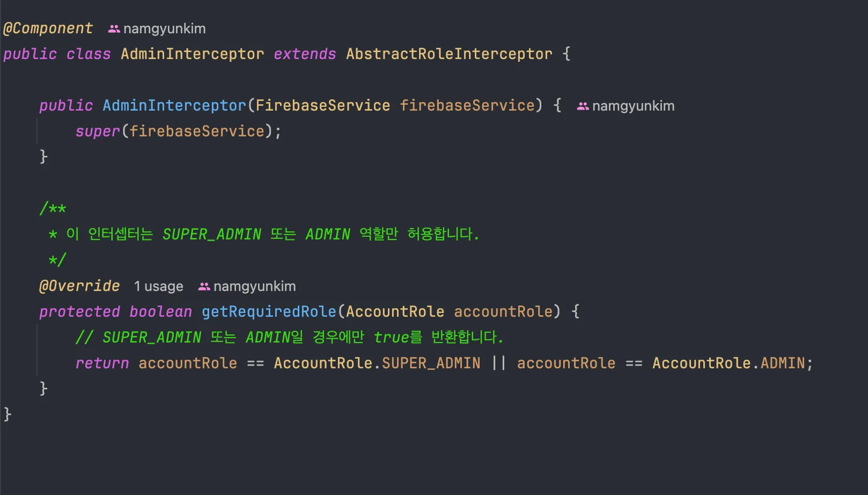
Task: Click the author icon after the constructor signature
Action: tap(583, 106)
